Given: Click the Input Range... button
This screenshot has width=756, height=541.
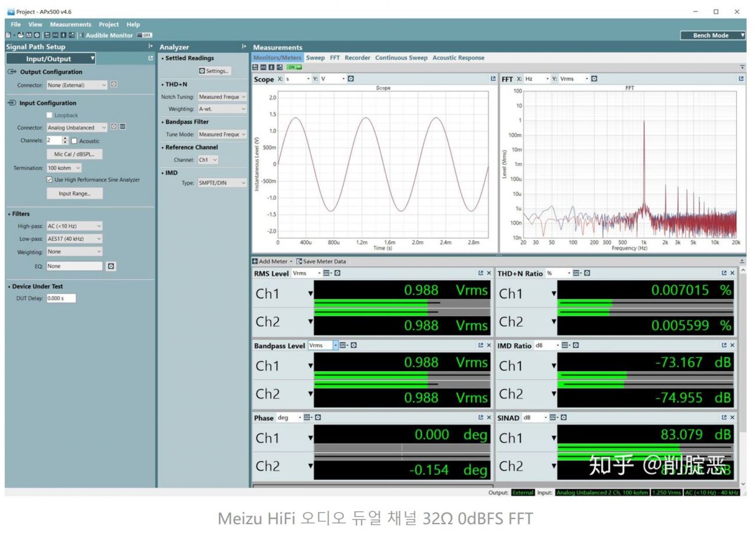Looking at the screenshot, I should [x=74, y=193].
